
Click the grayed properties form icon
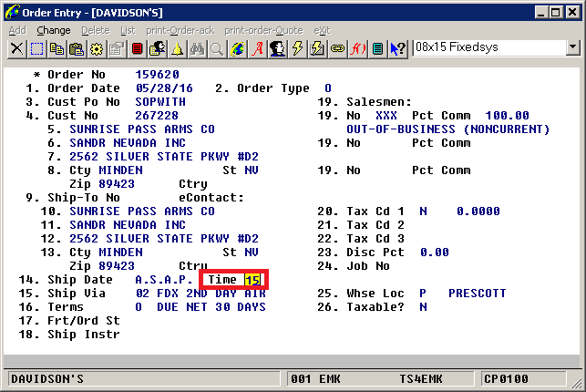[117, 49]
